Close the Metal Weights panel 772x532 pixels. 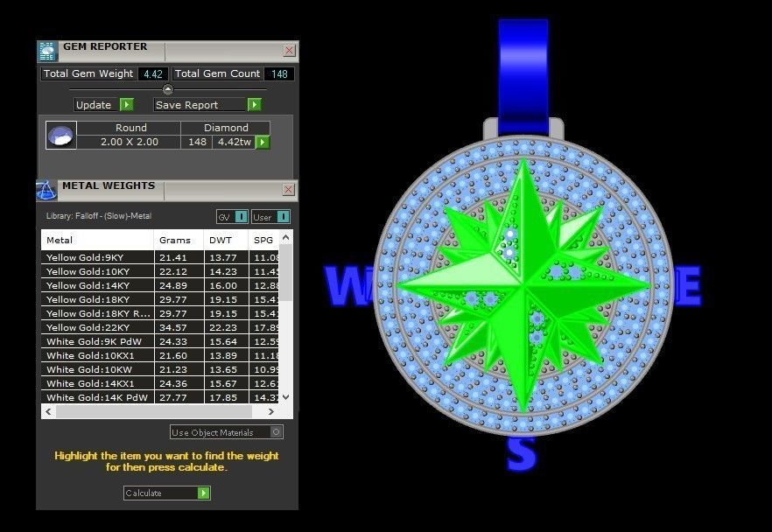[289, 190]
